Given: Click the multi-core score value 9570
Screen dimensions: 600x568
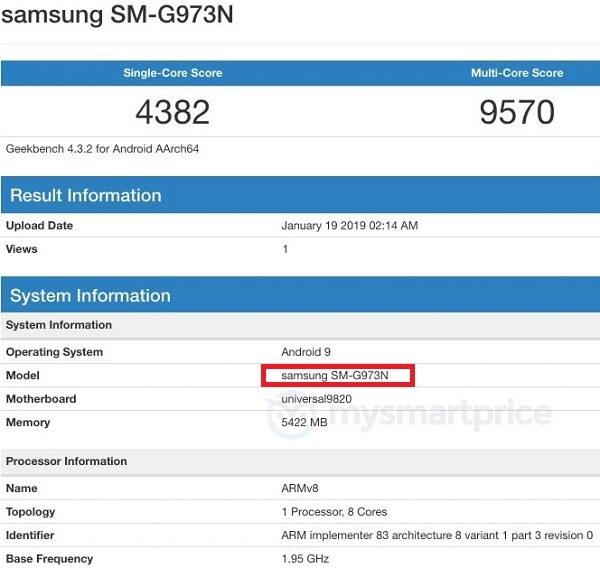Looking at the screenshot, I should (x=517, y=112).
